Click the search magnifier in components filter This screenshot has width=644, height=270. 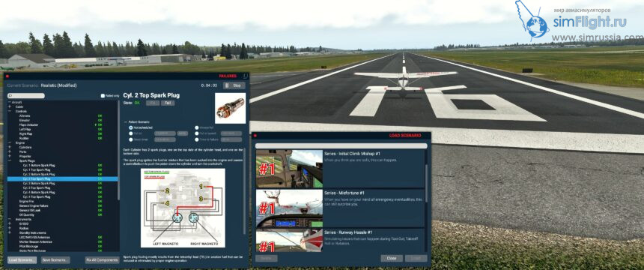(10, 96)
